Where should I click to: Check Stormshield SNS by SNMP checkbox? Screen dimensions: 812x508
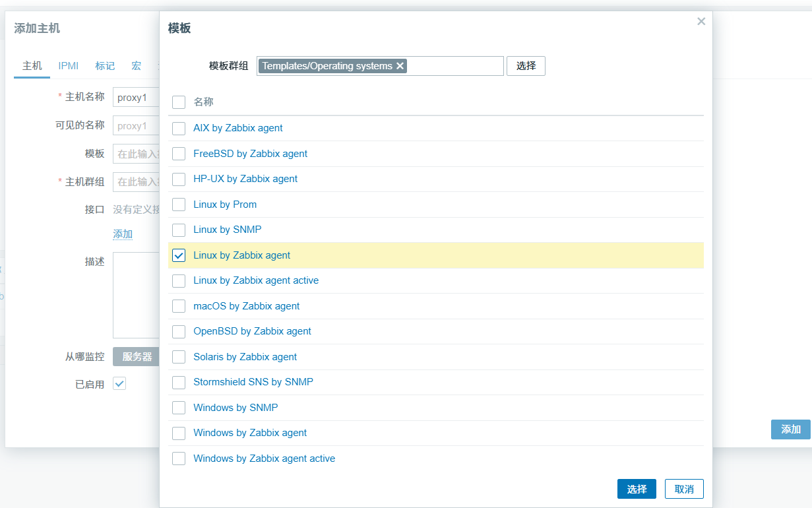click(179, 382)
